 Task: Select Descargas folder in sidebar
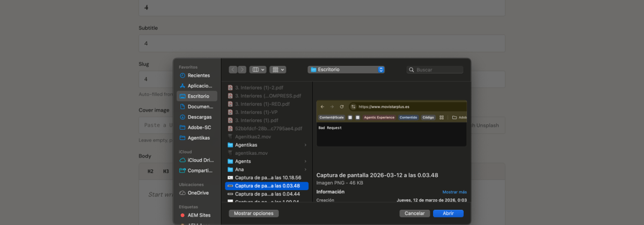coord(198,117)
